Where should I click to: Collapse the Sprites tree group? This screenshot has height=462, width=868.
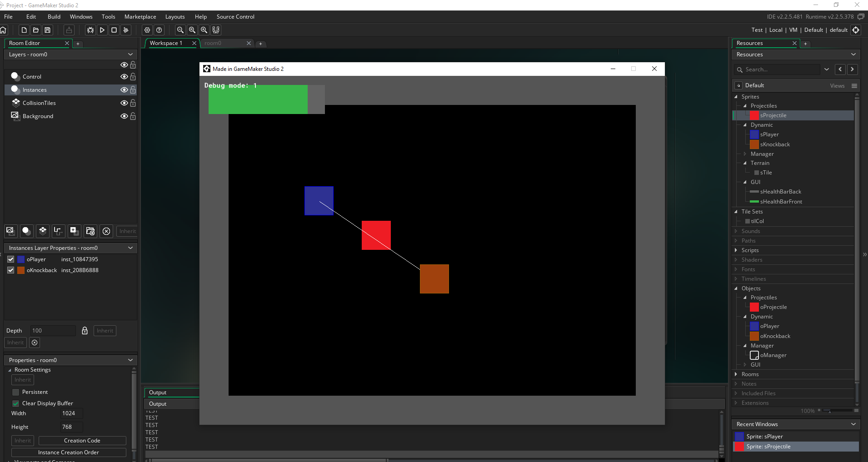pyautogui.click(x=736, y=97)
